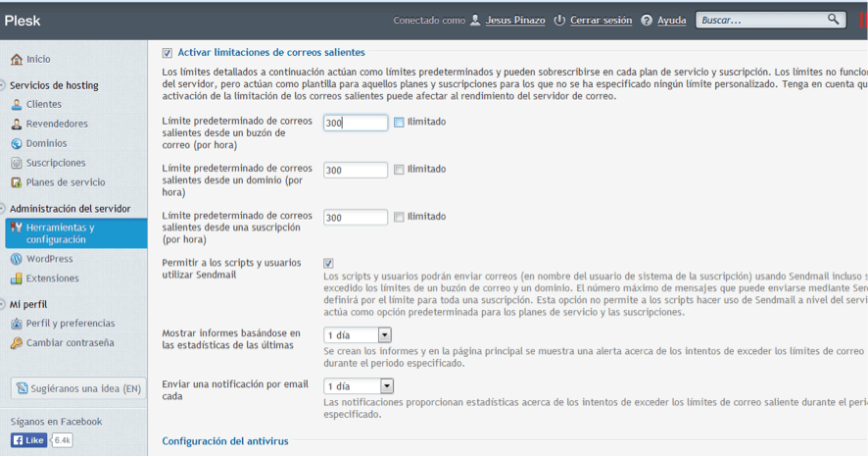Viewport: 868px width, 457px height.
Task: Open the Enviar una notificación interval dropdown
Action: pos(359,386)
